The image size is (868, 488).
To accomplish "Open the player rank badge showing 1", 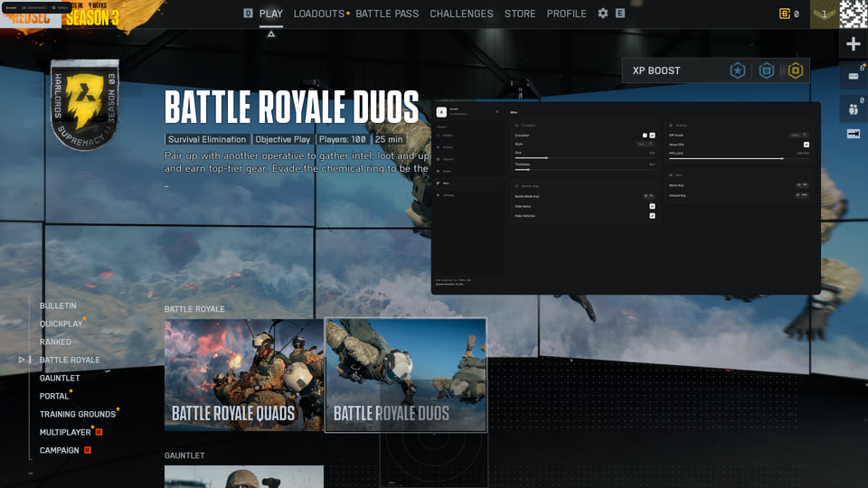I will (x=825, y=14).
